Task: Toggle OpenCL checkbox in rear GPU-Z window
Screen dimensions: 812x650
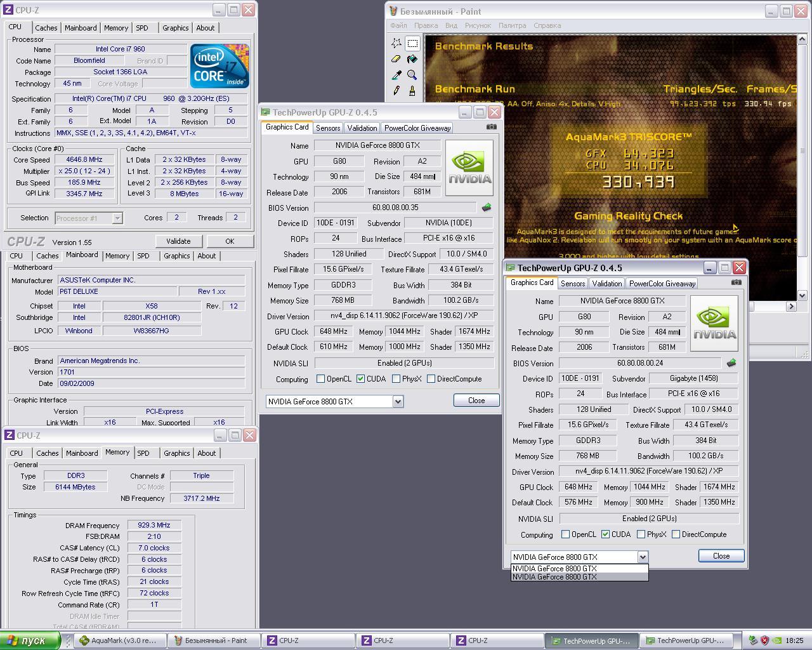Action: (320, 379)
